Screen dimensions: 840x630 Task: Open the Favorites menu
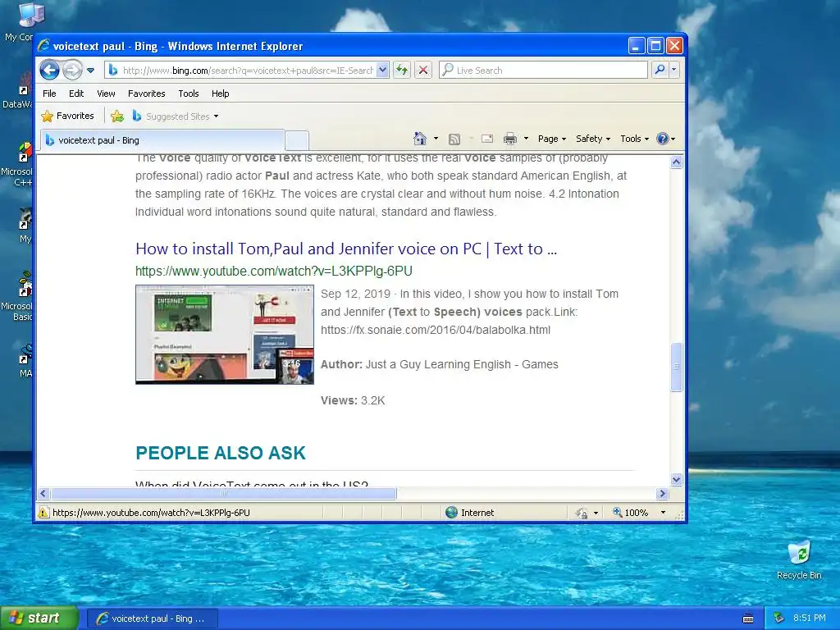[146, 94]
